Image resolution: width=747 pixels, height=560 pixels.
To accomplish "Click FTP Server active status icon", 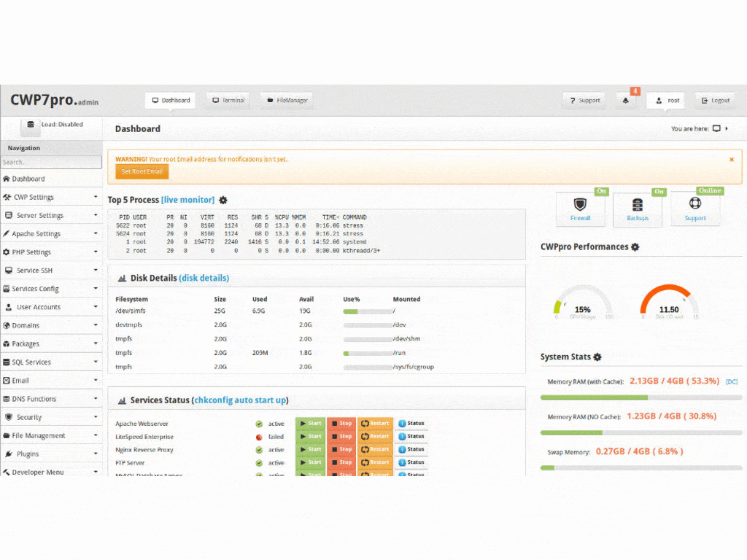I will (259, 463).
